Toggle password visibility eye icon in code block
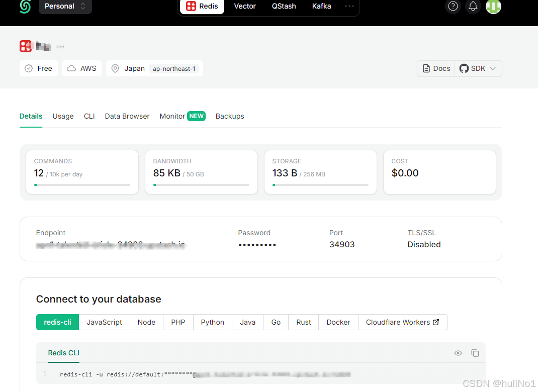 (x=458, y=353)
